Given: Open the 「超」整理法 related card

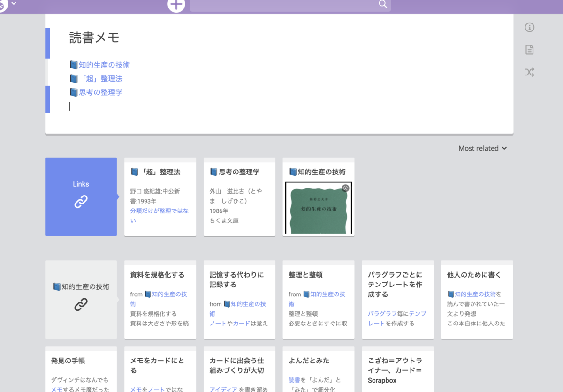Looking at the screenshot, I should (160, 196).
